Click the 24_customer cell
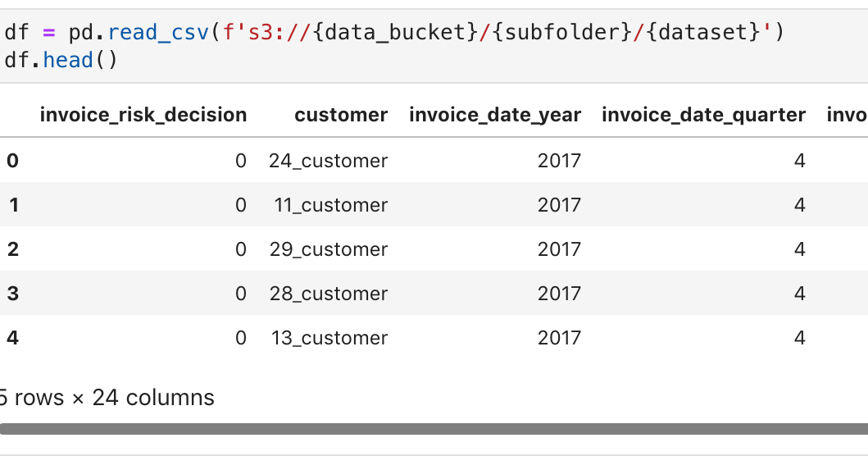This screenshot has width=868, height=456. 328,161
